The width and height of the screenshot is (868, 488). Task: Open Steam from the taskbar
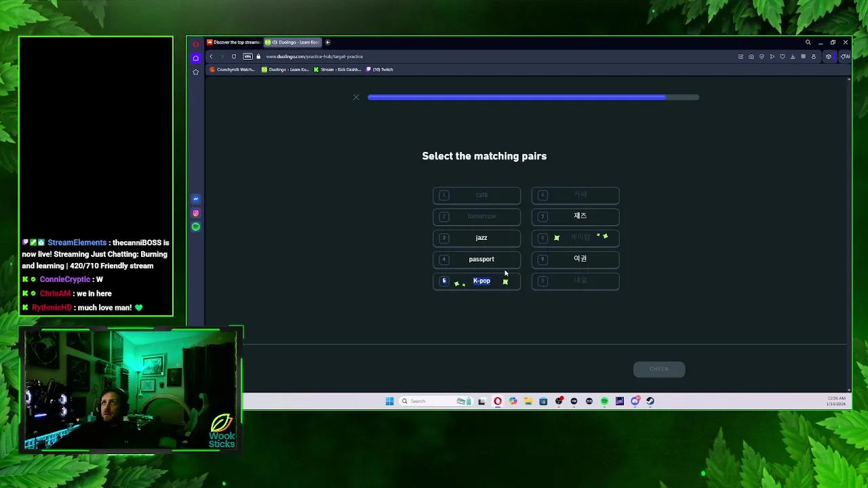coord(650,401)
